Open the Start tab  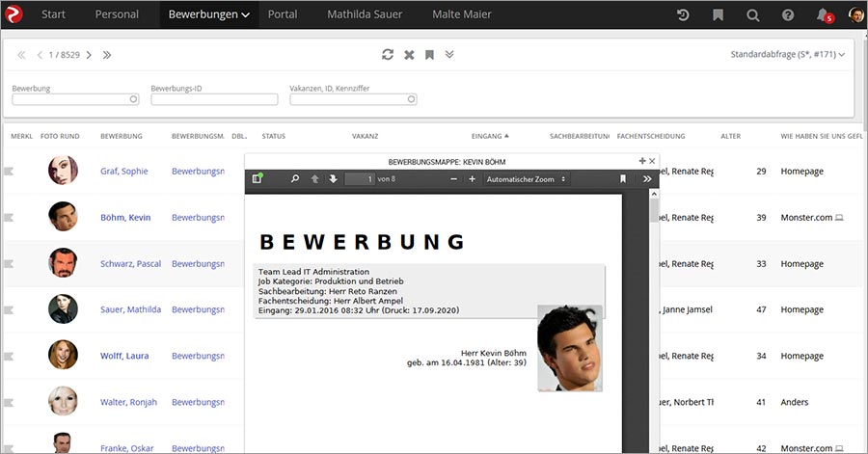(53, 14)
